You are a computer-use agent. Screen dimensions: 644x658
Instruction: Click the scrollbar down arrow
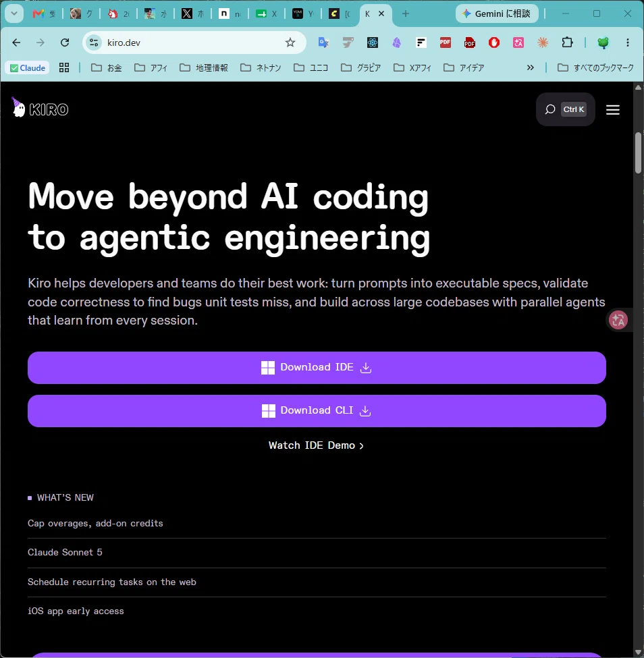coord(638,653)
